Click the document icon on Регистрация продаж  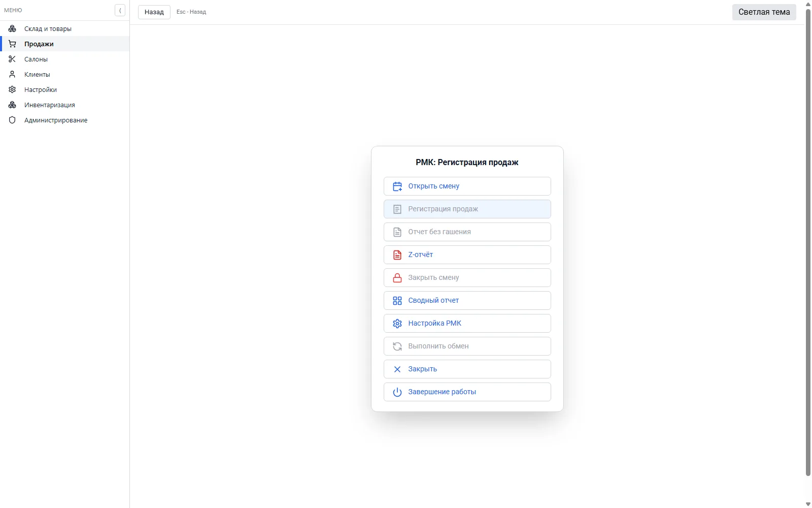(397, 209)
